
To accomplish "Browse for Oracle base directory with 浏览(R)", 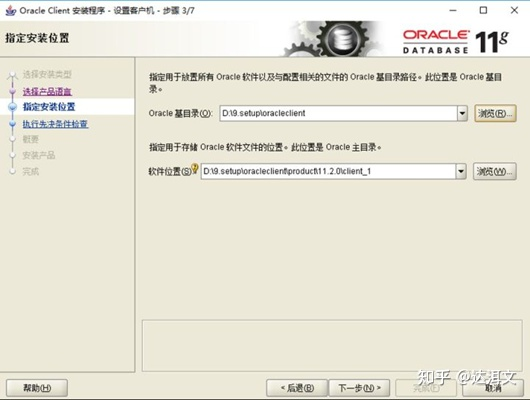I will click(x=495, y=113).
